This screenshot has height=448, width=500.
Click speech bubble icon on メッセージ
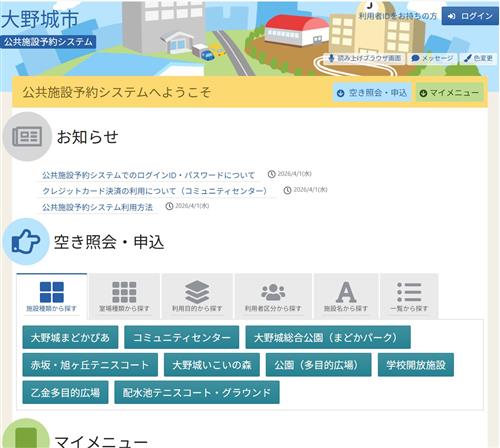[x=415, y=58]
